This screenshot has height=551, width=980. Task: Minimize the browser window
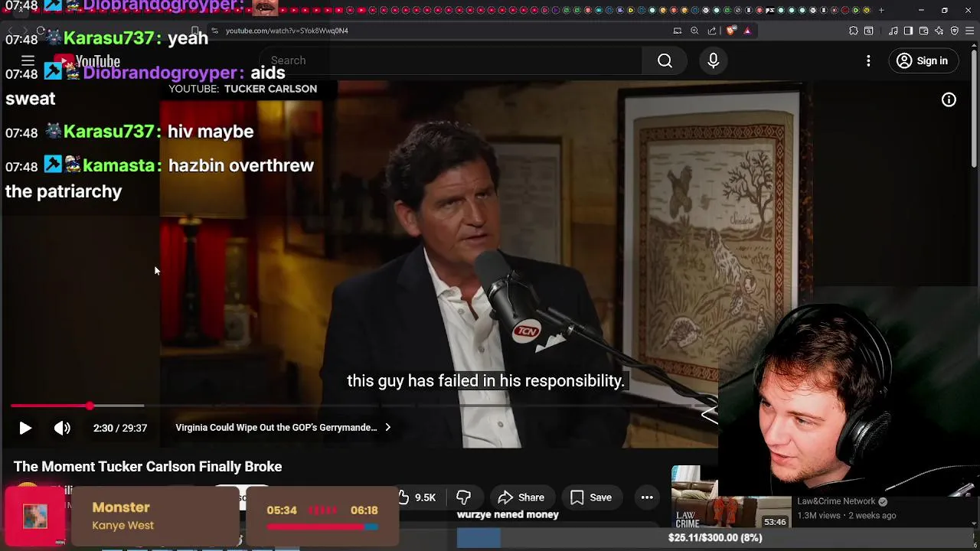click(x=921, y=10)
